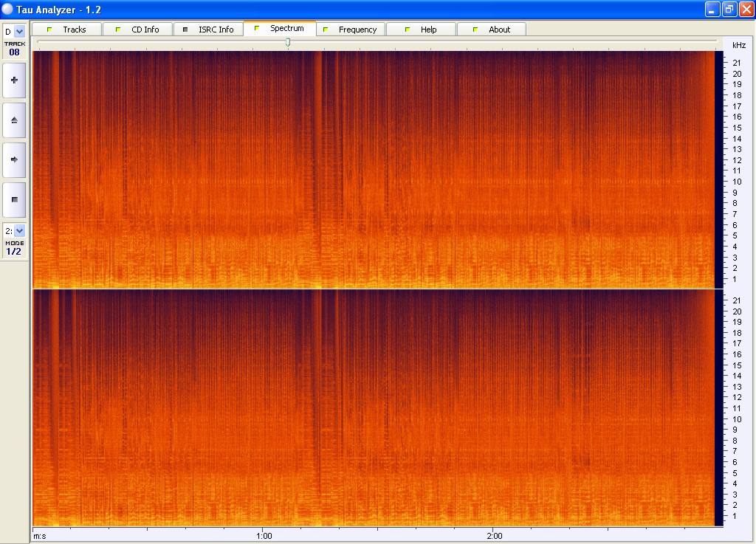Click the 1:00 mark on time axis
This screenshot has width=756, height=544.
point(264,536)
